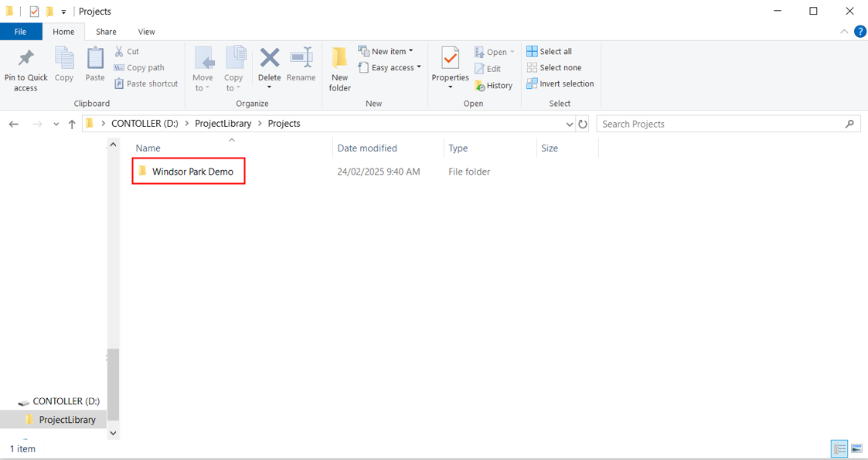Switch to the Home ribbon tab
The height and width of the screenshot is (460, 868).
63,32
